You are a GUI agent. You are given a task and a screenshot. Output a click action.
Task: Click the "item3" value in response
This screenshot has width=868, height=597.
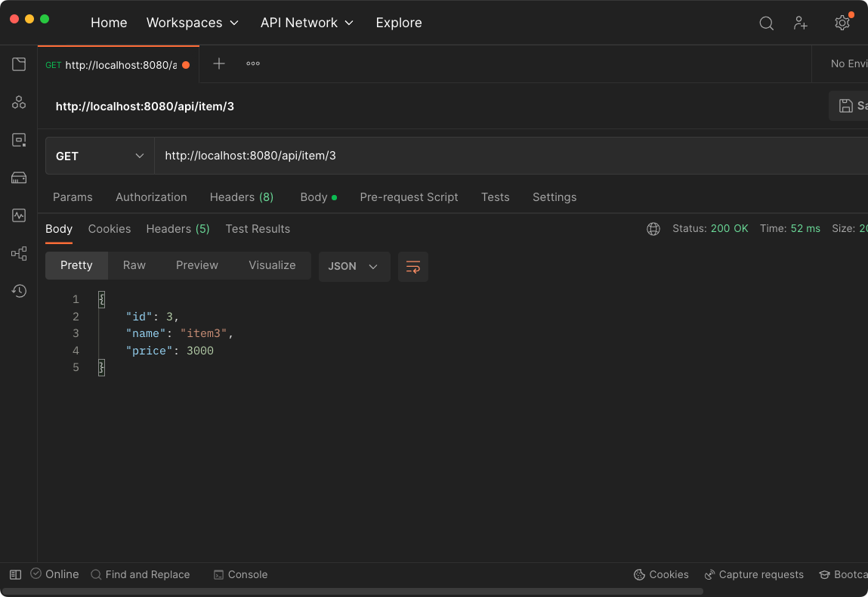203,333
